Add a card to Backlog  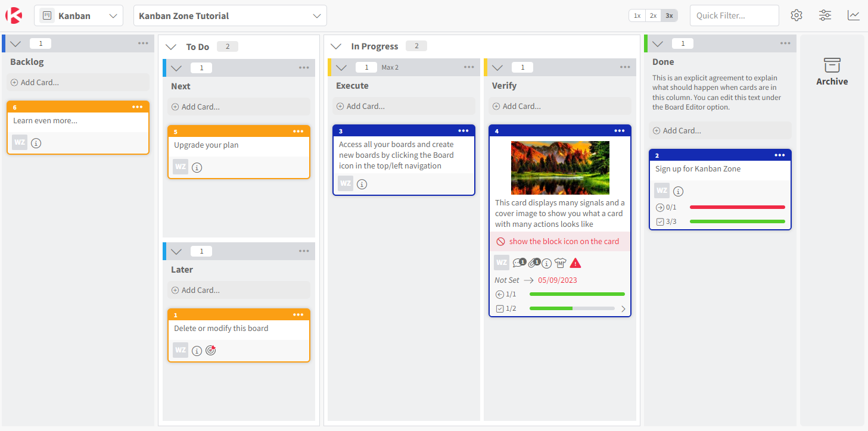click(78, 82)
